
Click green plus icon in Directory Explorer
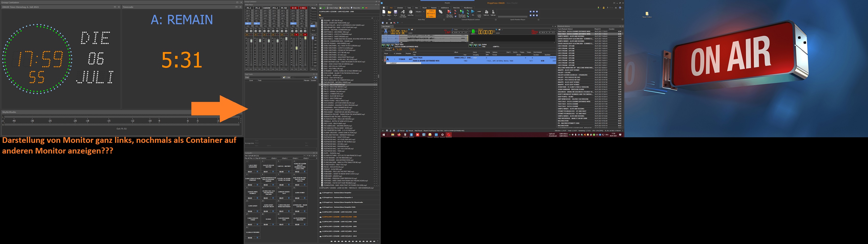coord(363,8)
